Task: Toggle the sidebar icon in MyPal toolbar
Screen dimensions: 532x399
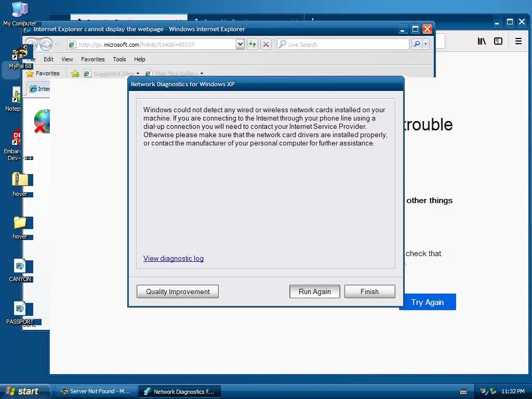Action: pyautogui.click(x=498, y=41)
